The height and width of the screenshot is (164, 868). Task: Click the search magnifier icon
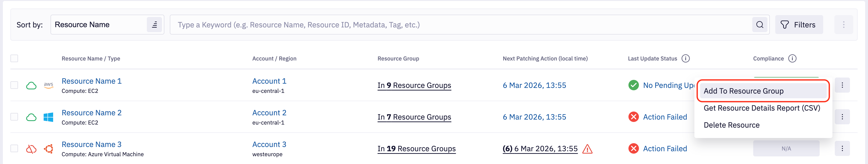coord(759,25)
